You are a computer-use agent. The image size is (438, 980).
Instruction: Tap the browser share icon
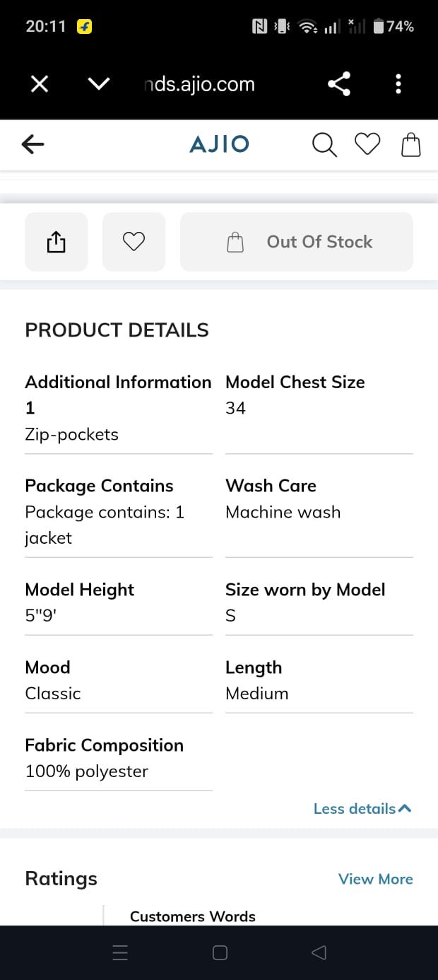coord(339,85)
